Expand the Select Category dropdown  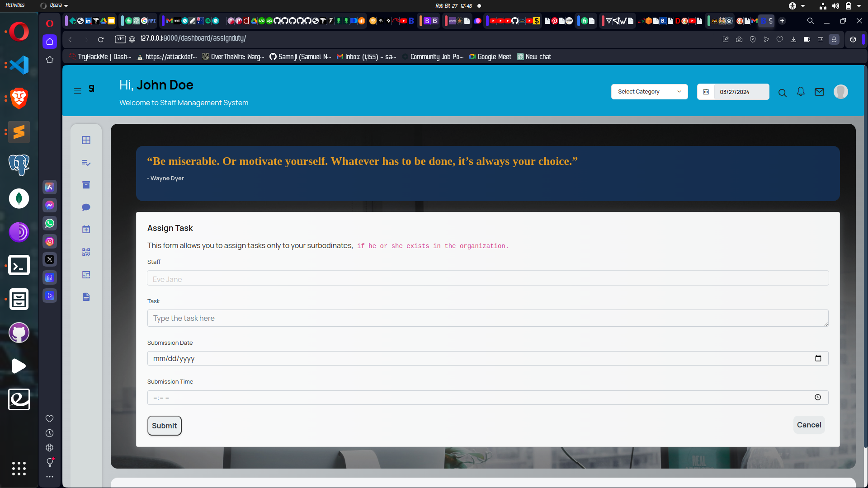click(x=649, y=92)
